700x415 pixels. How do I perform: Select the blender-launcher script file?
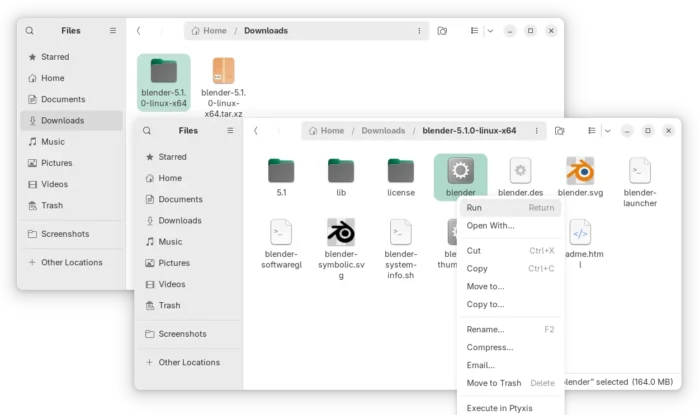pyautogui.click(x=640, y=171)
